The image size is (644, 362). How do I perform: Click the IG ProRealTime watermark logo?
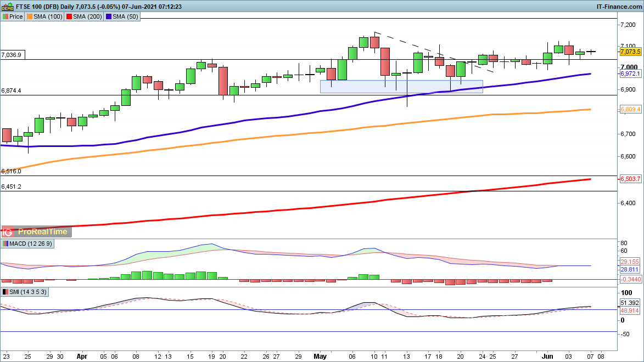(x=36, y=231)
